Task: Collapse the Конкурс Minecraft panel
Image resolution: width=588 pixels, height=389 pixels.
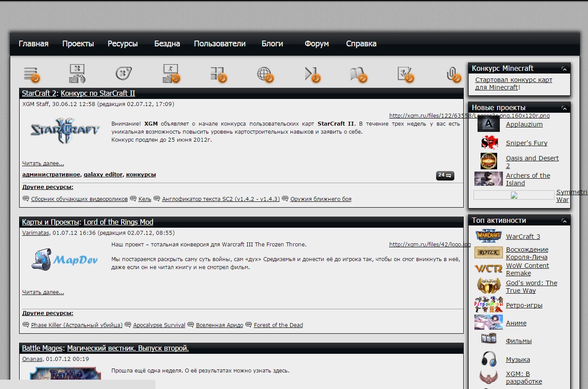Action: pyautogui.click(x=564, y=69)
